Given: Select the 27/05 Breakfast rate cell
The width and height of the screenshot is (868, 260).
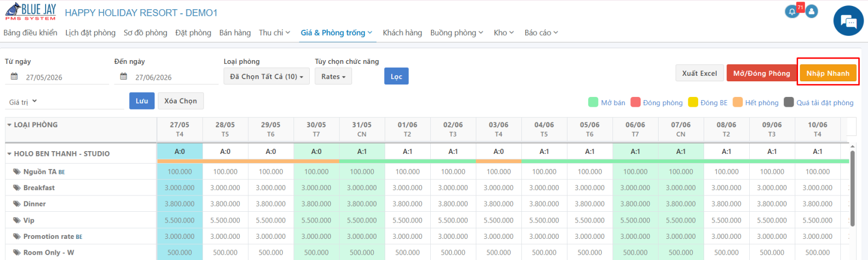Looking at the screenshot, I should coord(180,188).
